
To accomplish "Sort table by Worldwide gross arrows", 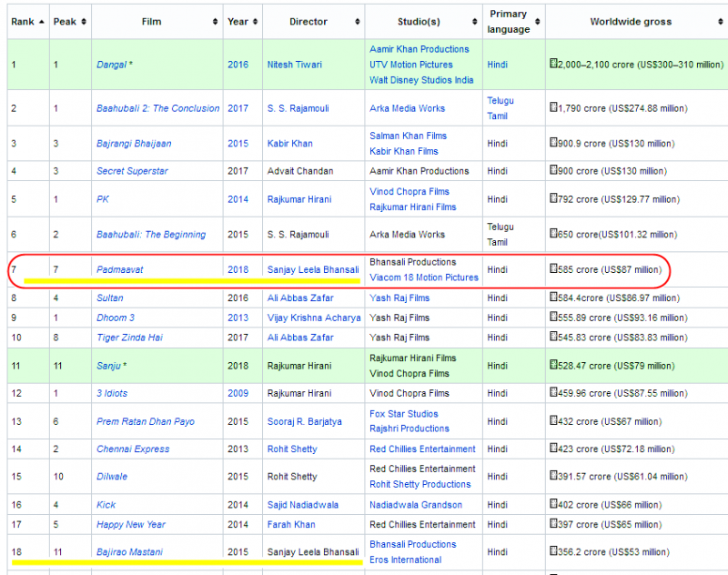I will [x=720, y=21].
